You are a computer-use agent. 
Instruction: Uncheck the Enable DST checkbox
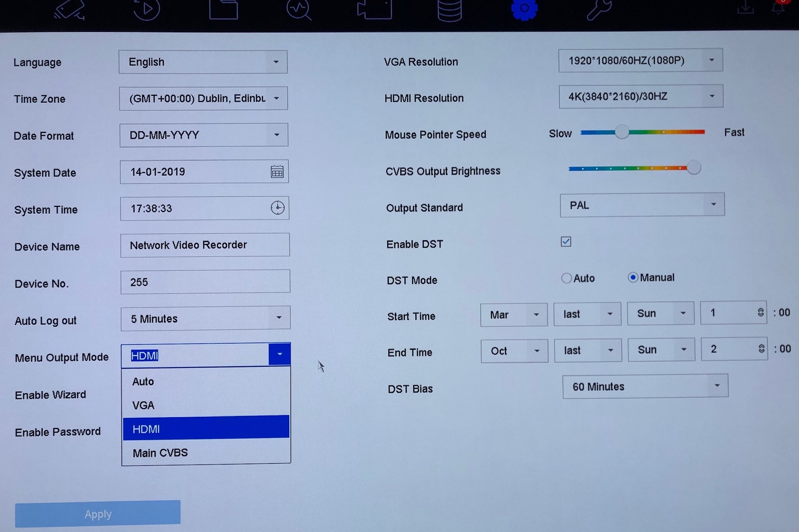coord(566,242)
